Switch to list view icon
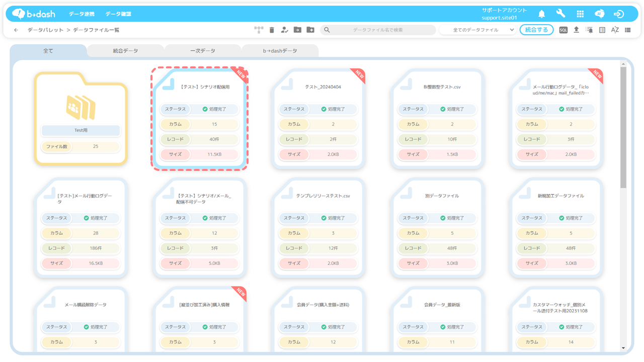 click(628, 30)
